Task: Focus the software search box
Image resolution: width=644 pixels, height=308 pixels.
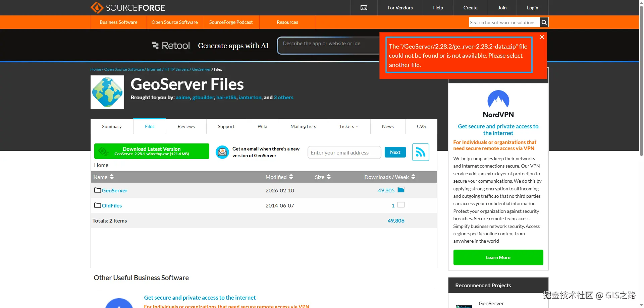Action: (504, 22)
